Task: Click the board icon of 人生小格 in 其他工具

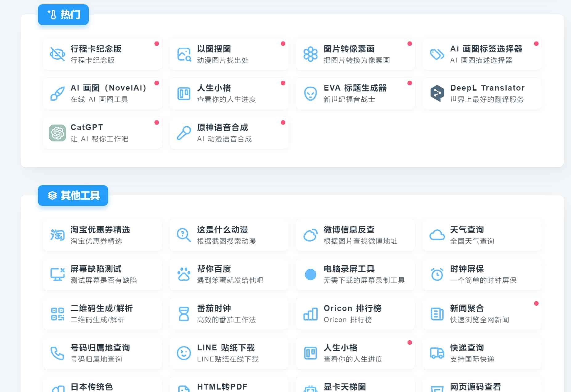Action: [310, 353]
